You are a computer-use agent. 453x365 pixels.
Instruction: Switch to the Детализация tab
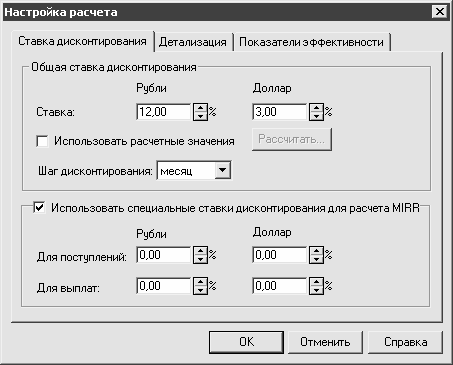click(193, 42)
